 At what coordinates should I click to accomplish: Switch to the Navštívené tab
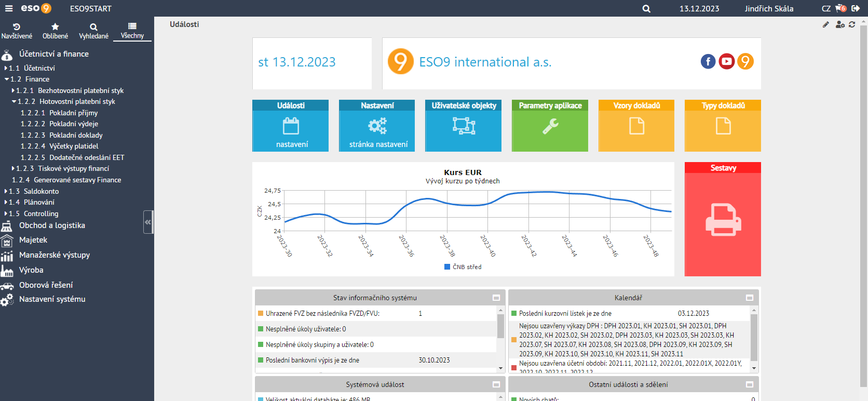click(17, 31)
